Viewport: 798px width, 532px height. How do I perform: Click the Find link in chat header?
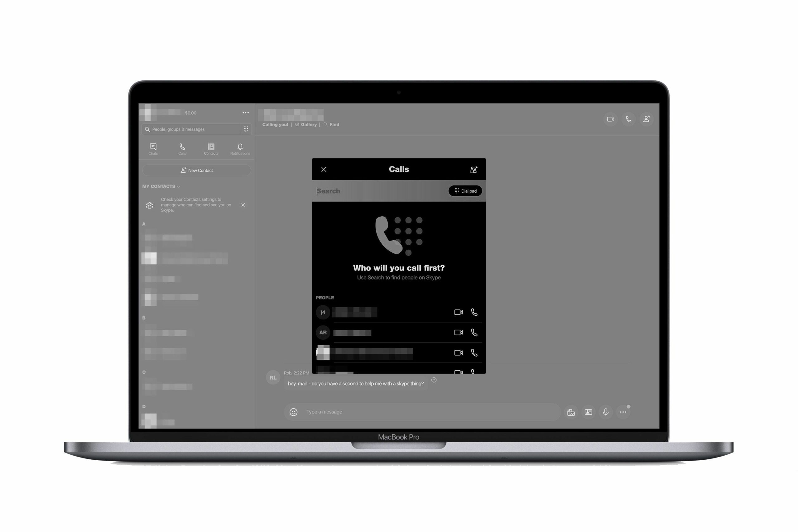point(334,124)
